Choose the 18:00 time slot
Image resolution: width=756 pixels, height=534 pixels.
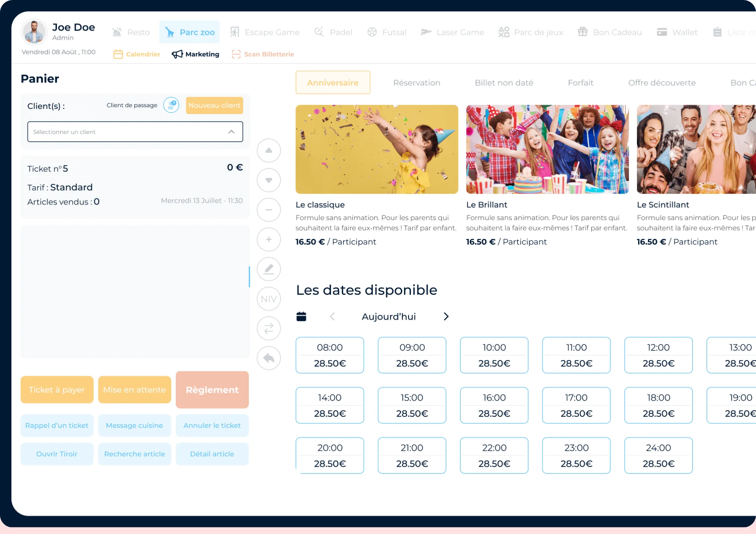[x=658, y=405]
